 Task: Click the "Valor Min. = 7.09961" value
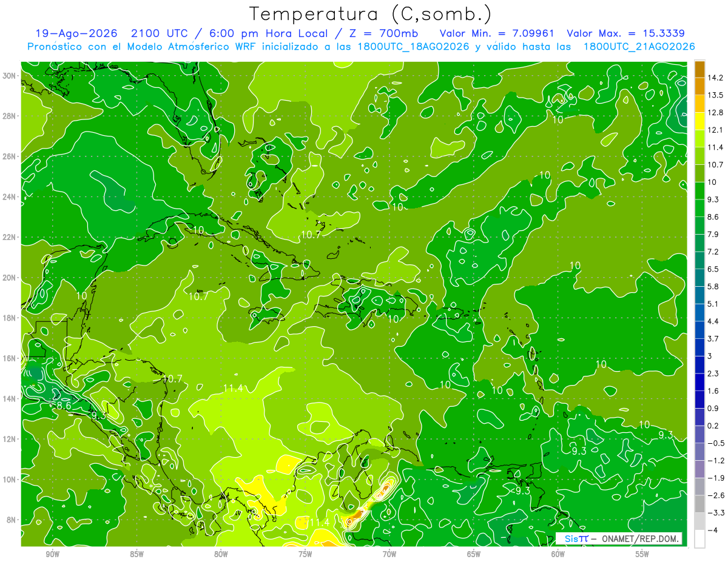[x=496, y=33]
